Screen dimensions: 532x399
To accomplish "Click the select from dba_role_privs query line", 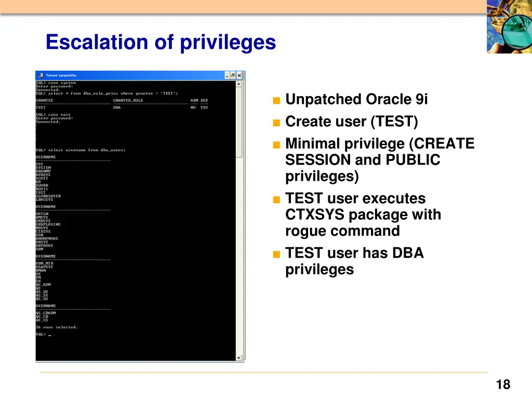I will (x=107, y=94).
